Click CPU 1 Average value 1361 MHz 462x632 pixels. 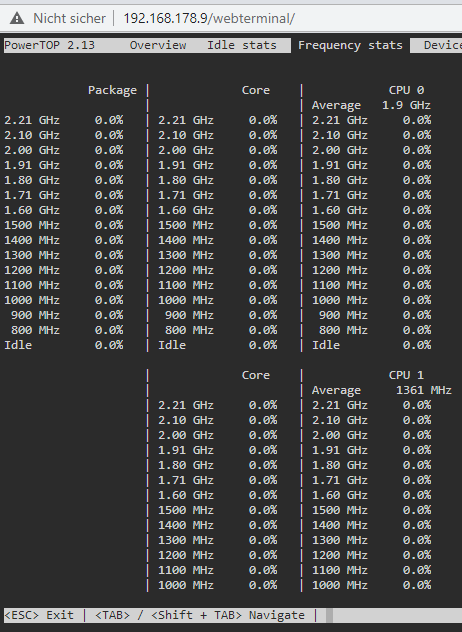click(x=424, y=390)
